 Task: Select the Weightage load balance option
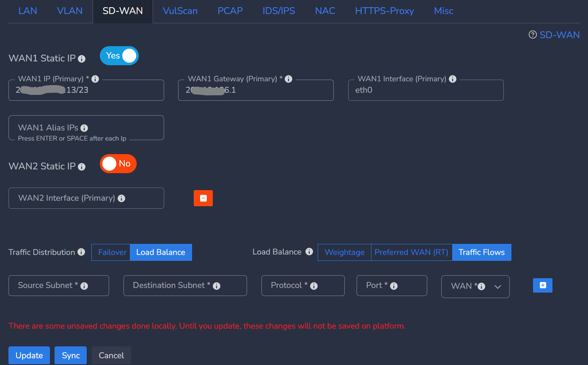coord(344,252)
